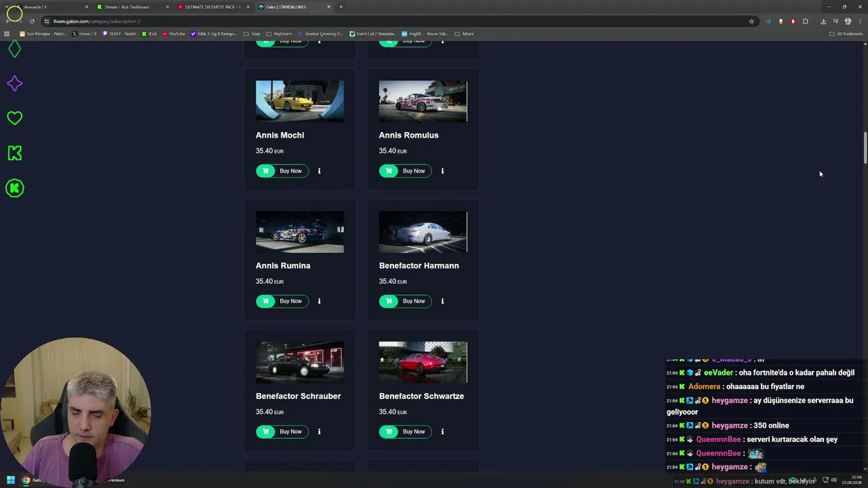Viewport: 868px width, 488px height.
Task: Open info for Benefactor Harmann
Action: [x=442, y=301]
